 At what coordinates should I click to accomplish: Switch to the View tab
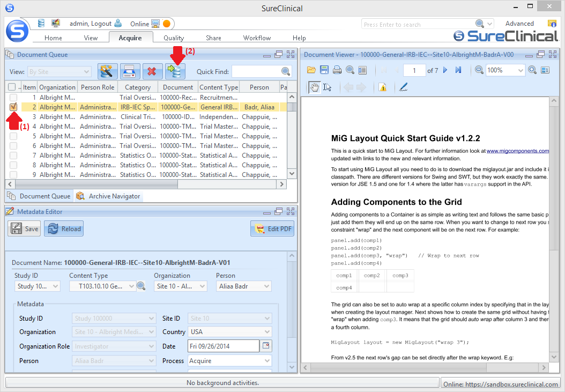(x=91, y=38)
